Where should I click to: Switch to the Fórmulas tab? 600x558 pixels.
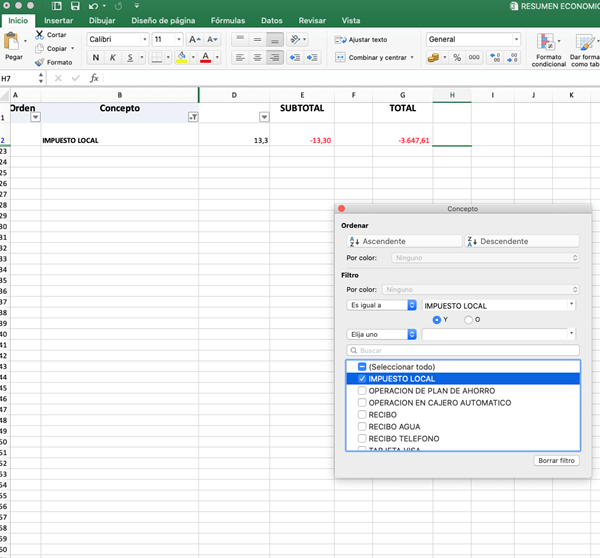(228, 20)
